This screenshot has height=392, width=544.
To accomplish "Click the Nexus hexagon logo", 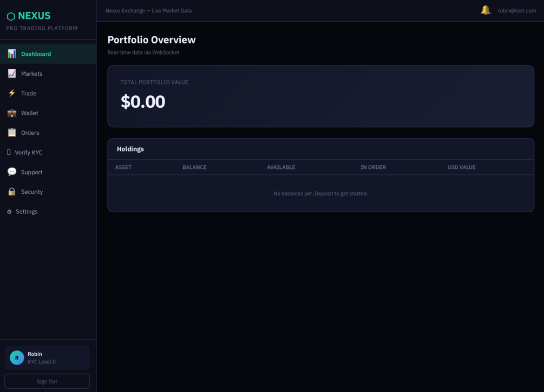I will 11,16.
